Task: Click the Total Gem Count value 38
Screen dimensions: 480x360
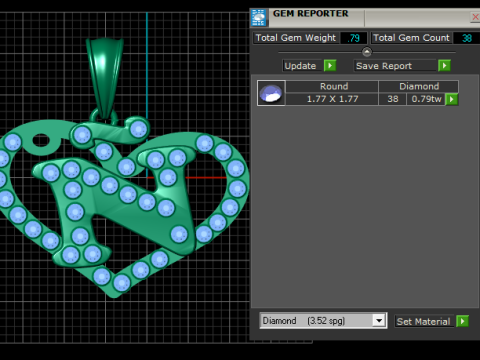Action: click(x=467, y=38)
